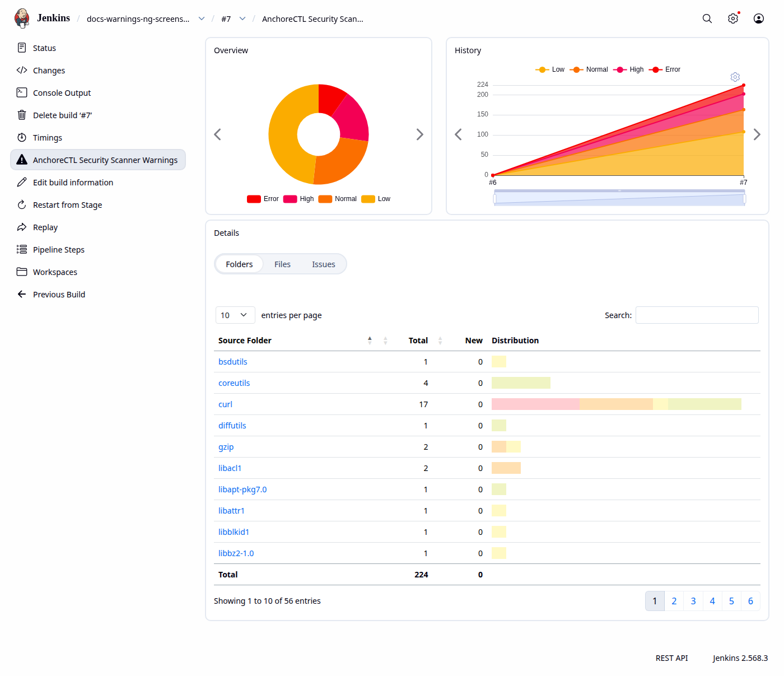Click the curl distribution bar
The width and height of the screenshot is (784, 676).
617,404
